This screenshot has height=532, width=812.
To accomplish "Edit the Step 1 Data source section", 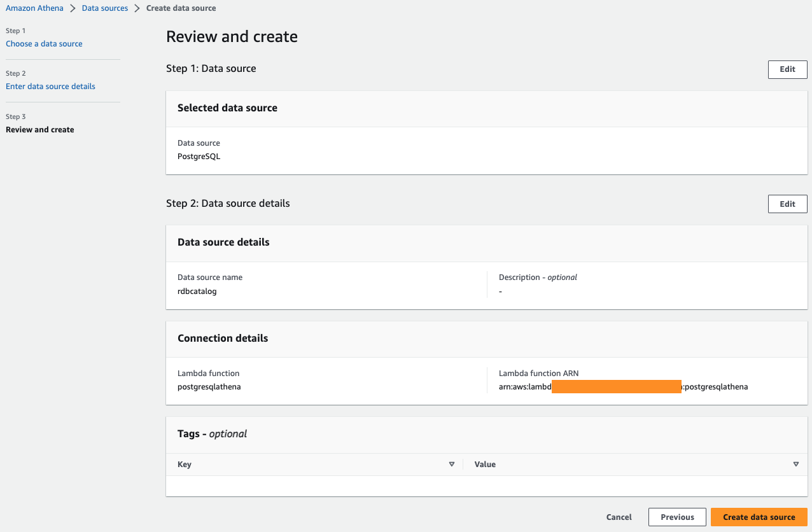I will tap(787, 69).
